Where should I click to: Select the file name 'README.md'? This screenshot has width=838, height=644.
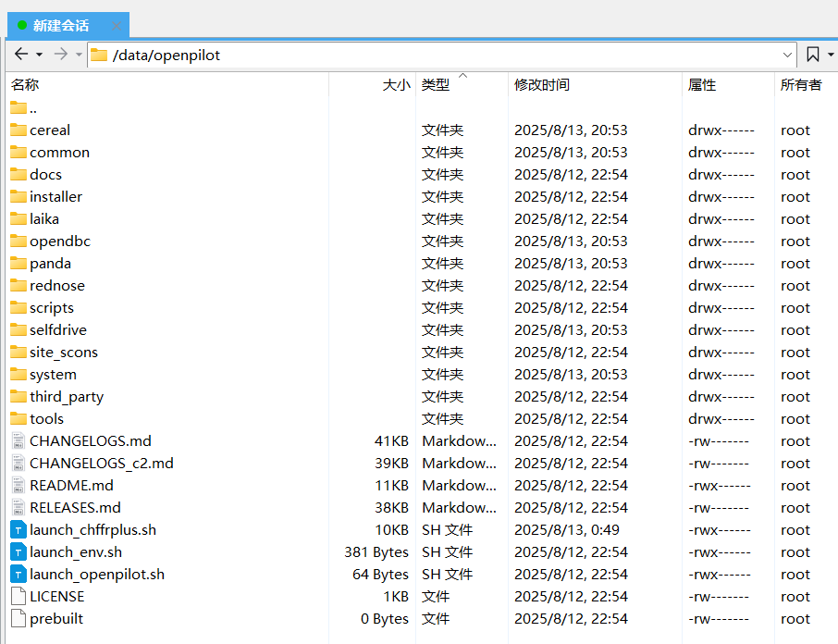[x=71, y=485]
